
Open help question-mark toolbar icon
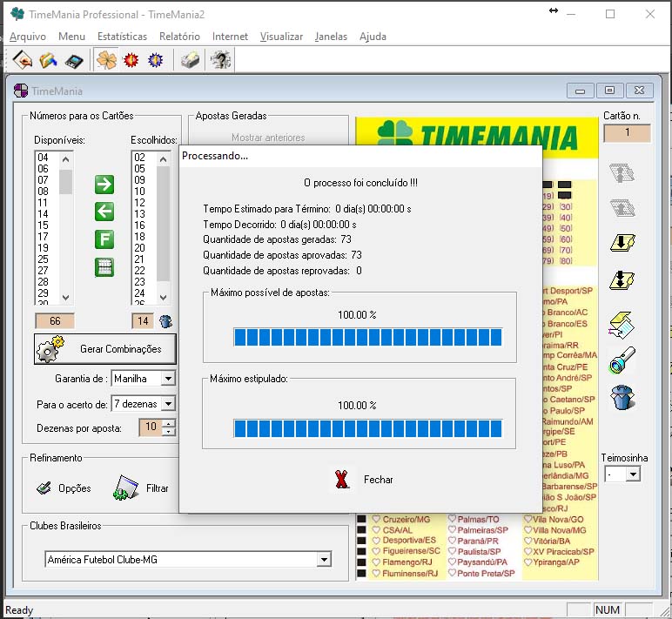pos(221,59)
